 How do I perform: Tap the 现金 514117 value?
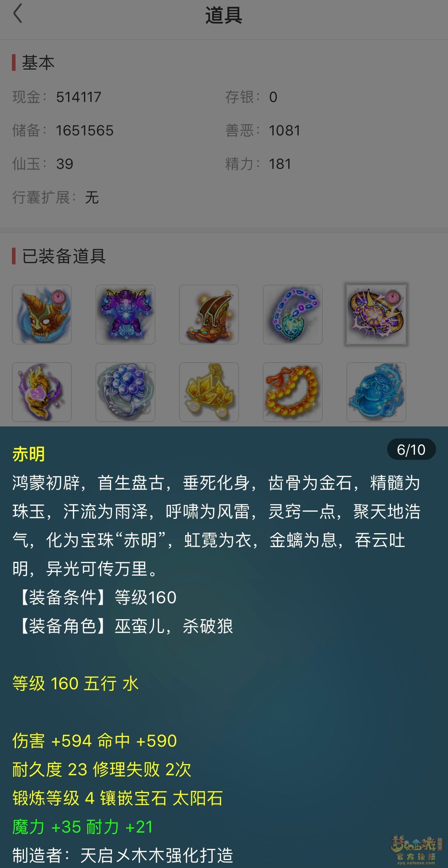[79, 97]
